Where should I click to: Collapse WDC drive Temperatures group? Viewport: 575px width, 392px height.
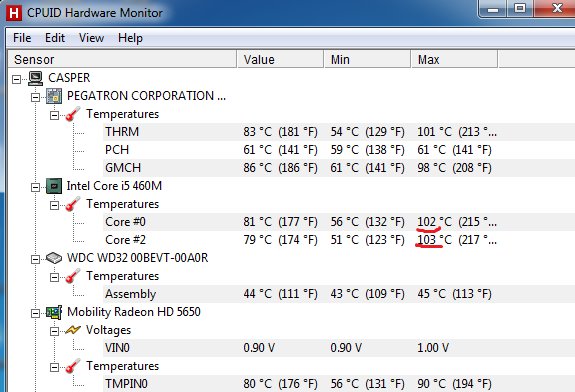pyautogui.click(x=54, y=277)
